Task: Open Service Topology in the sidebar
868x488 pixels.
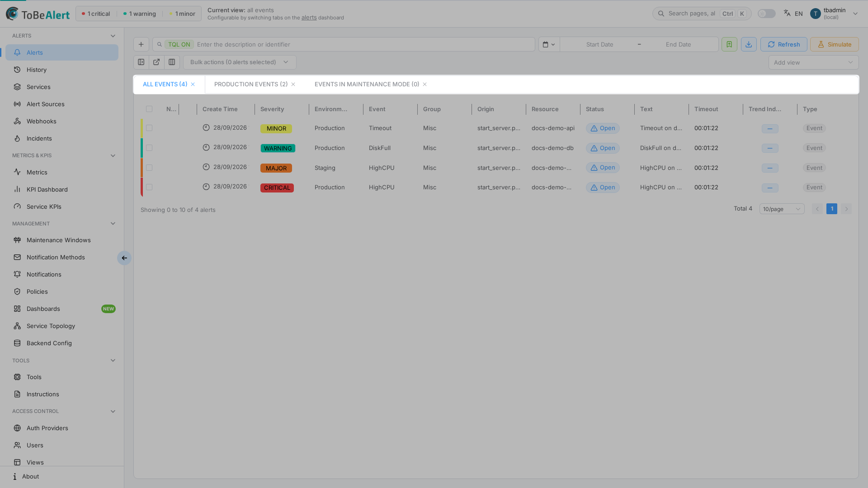Action: tap(62, 326)
